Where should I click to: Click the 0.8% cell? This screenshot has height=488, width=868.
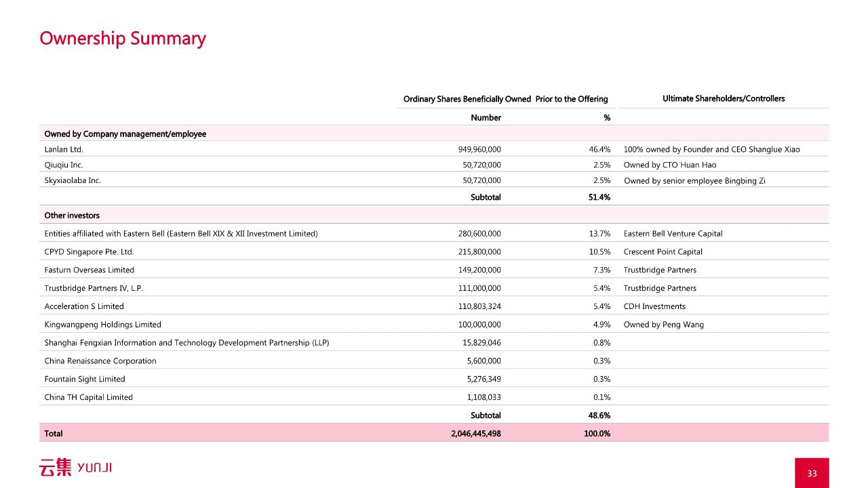601,343
